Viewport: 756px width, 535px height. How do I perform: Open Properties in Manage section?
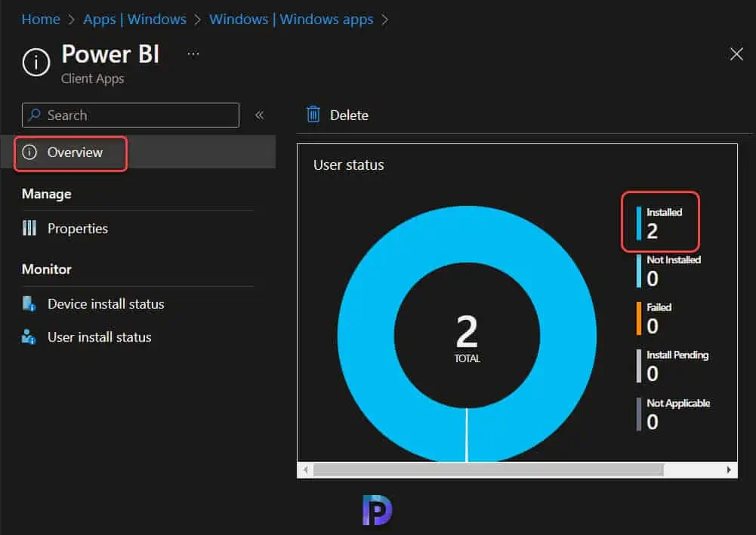pos(78,229)
